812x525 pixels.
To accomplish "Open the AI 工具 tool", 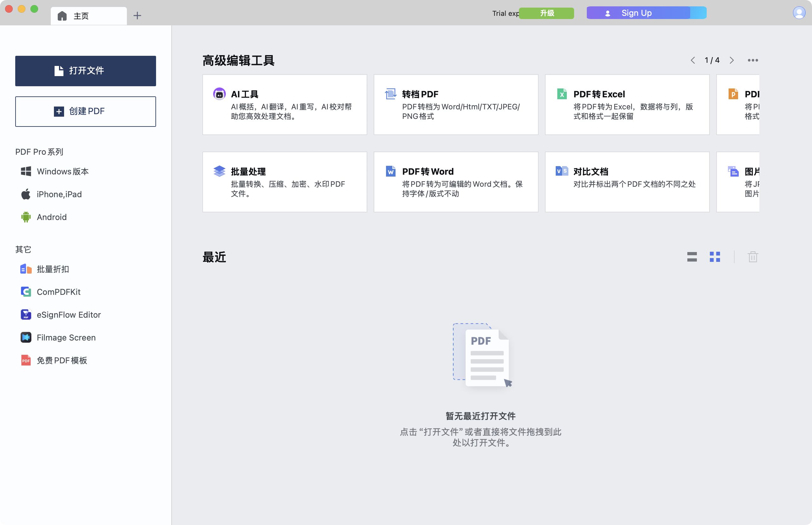I will [x=285, y=104].
